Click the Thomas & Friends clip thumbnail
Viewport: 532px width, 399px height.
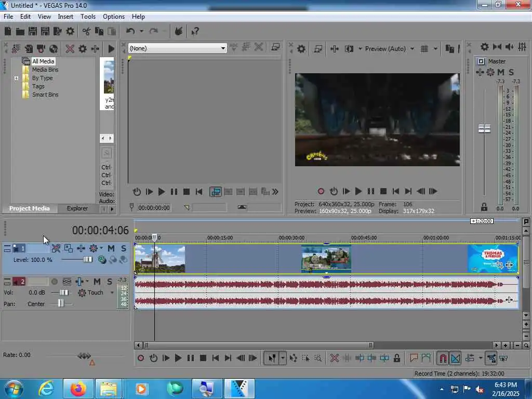click(493, 259)
